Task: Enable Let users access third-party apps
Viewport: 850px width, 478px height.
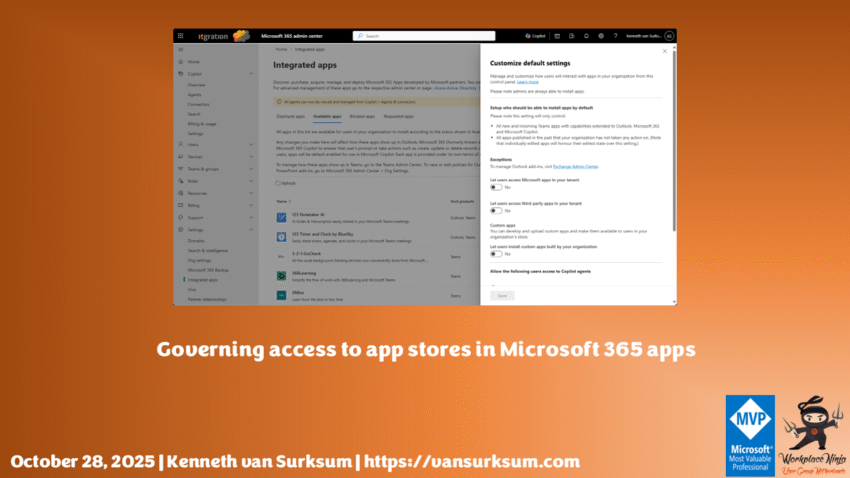Action: (x=495, y=211)
